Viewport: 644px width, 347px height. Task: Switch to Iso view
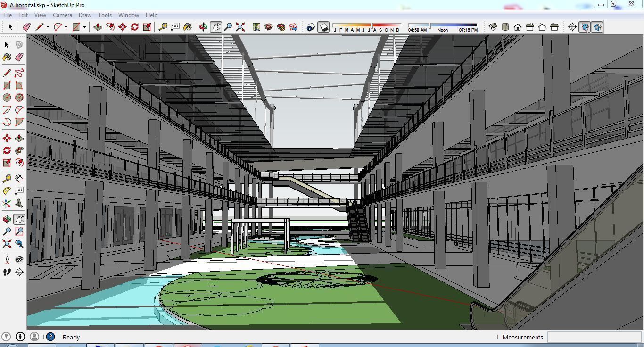point(493,27)
